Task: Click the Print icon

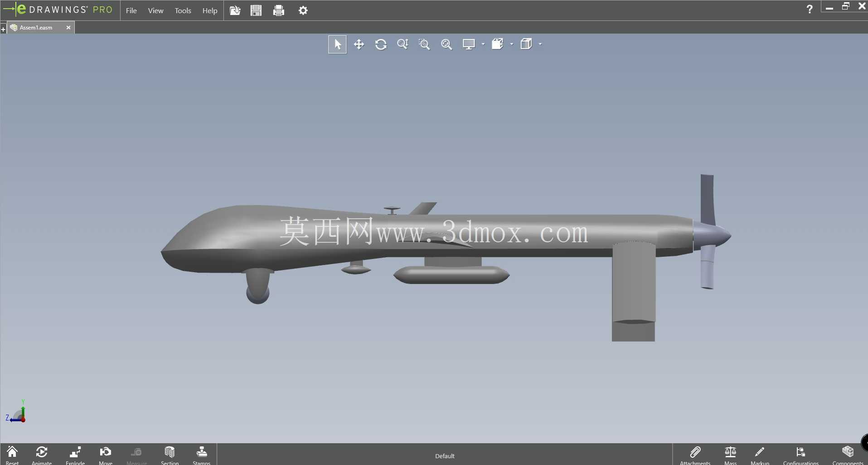Action: 279,10
